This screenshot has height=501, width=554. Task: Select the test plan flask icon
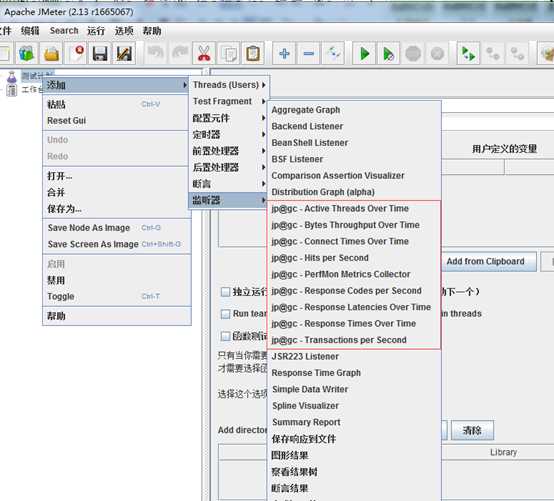[x=12, y=76]
